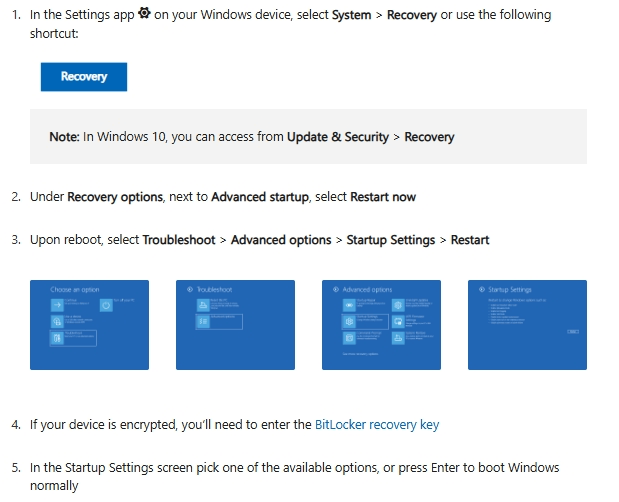Open the BitLocker recovery key link
This screenshot has height=502, width=619.
click(x=377, y=425)
